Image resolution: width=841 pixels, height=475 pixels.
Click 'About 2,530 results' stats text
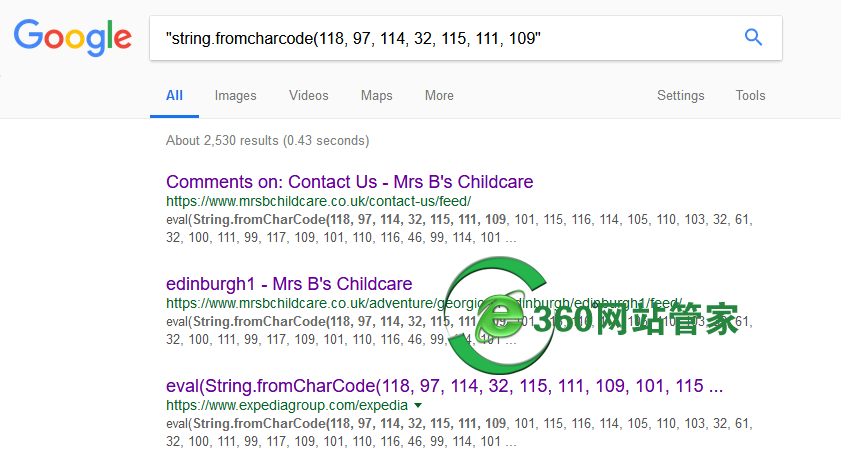click(268, 140)
